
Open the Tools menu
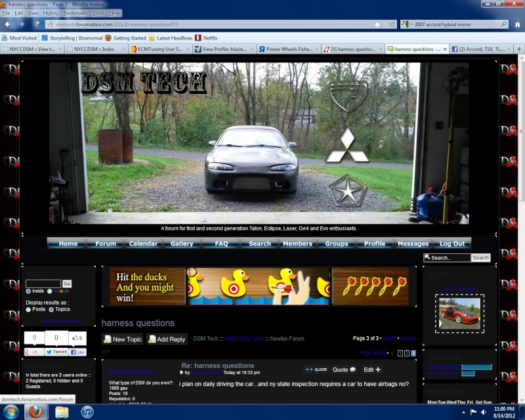click(x=99, y=13)
